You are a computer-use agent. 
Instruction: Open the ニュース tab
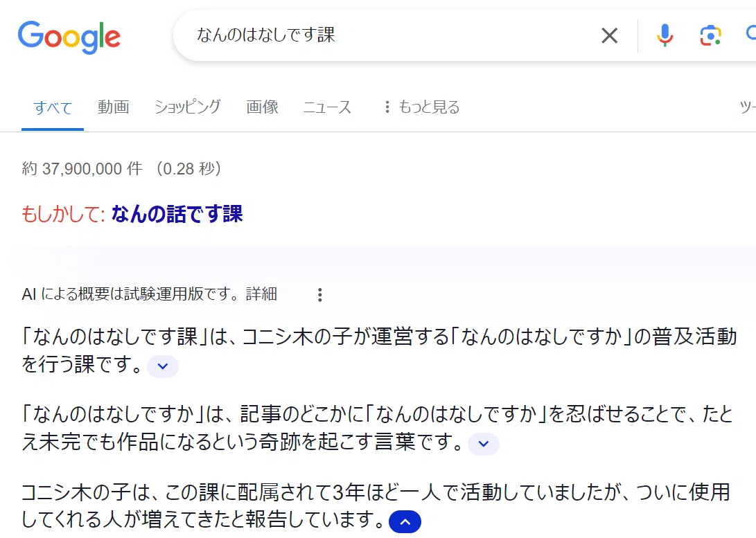pyautogui.click(x=327, y=107)
